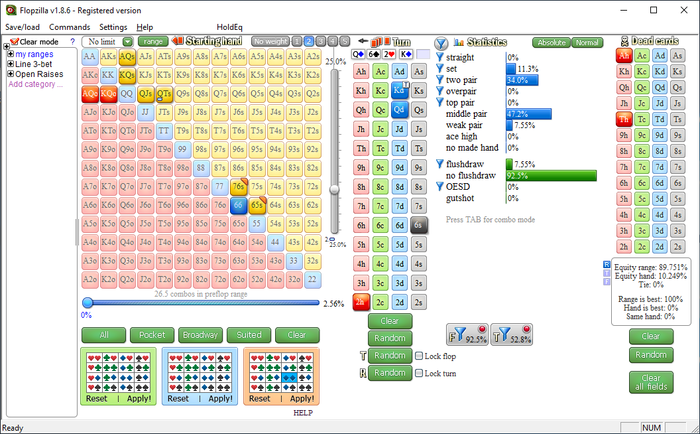Open the HoldEq menu

[x=229, y=27]
